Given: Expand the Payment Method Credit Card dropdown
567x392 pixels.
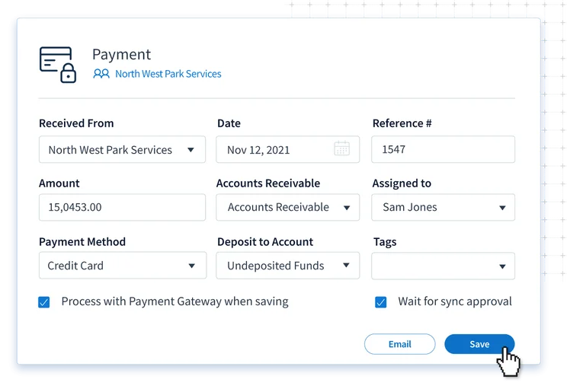Looking at the screenshot, I should point(123,266).
